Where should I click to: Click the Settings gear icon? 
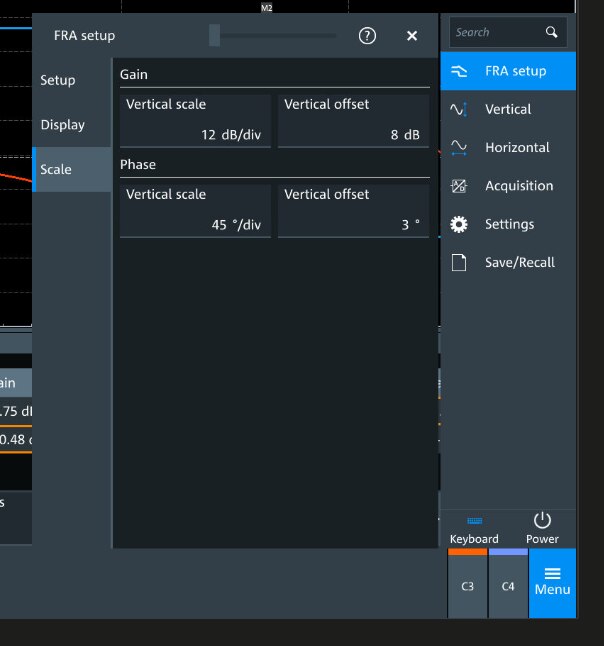(459, 224)
